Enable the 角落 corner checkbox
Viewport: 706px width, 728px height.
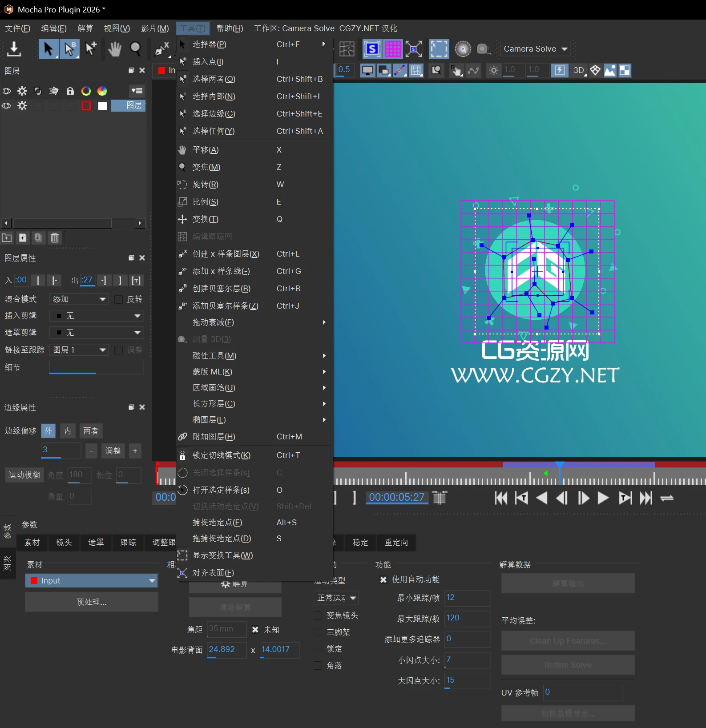[318, 665]
